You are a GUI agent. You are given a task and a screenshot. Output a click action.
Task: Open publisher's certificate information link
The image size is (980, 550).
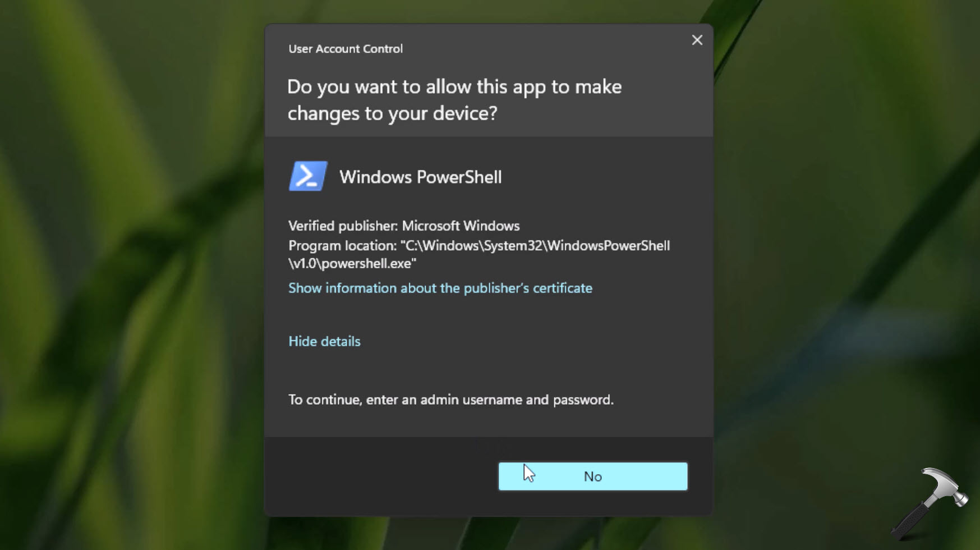[440, 288]
